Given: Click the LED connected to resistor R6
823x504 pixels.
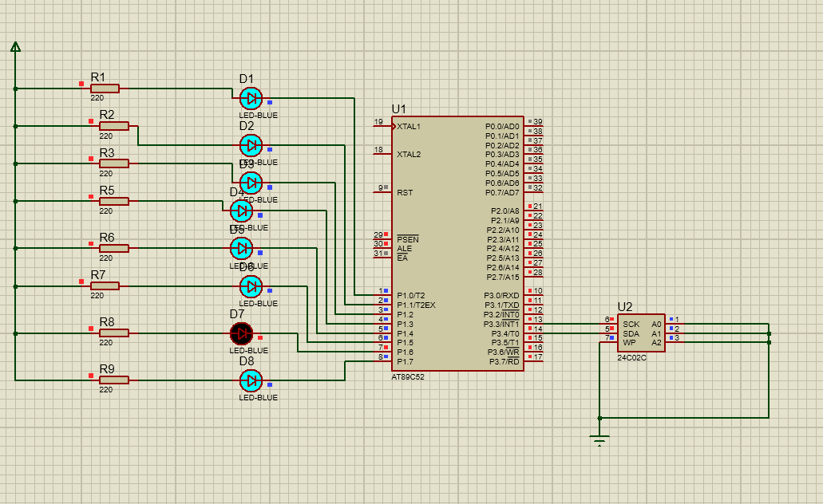Looking at the screenshot, I should pyautogui.click(x=241, y=248).
